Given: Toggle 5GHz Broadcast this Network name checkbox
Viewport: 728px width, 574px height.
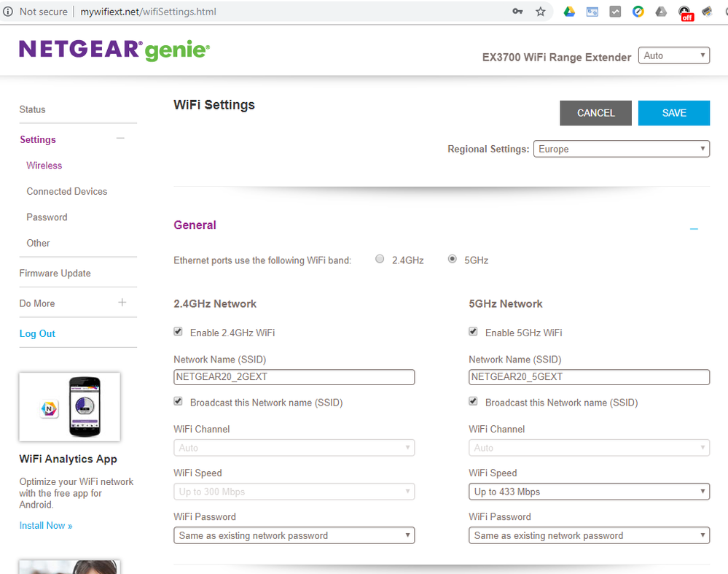Looking at the screenshot, I should point(473,401).
